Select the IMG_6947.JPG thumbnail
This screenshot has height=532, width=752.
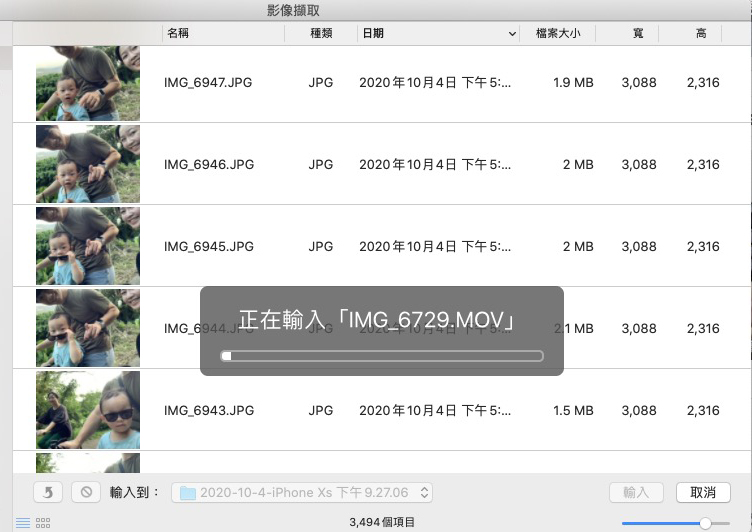(x=88, y=83)
